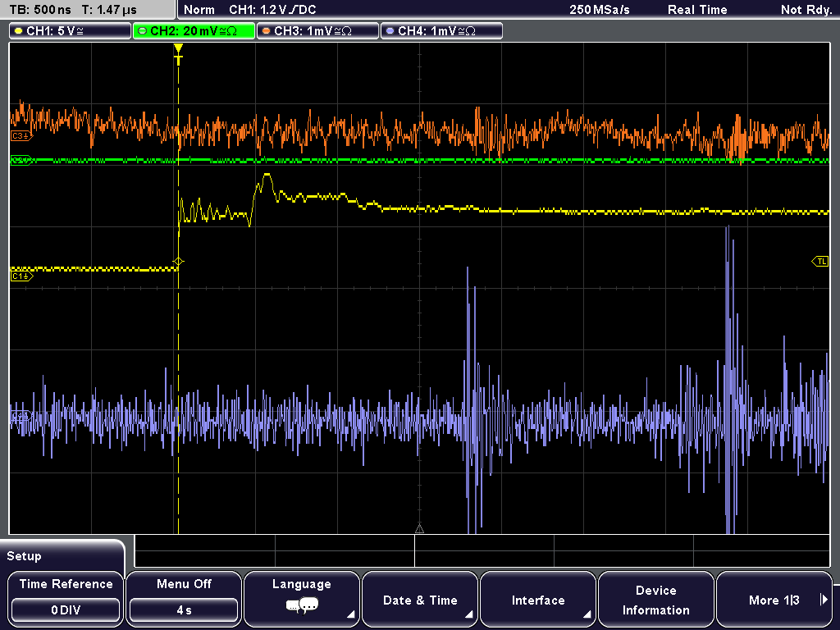Show Device Information
Image resolution: width=840 pixels, height=630 pixels.
coord(655,598)
